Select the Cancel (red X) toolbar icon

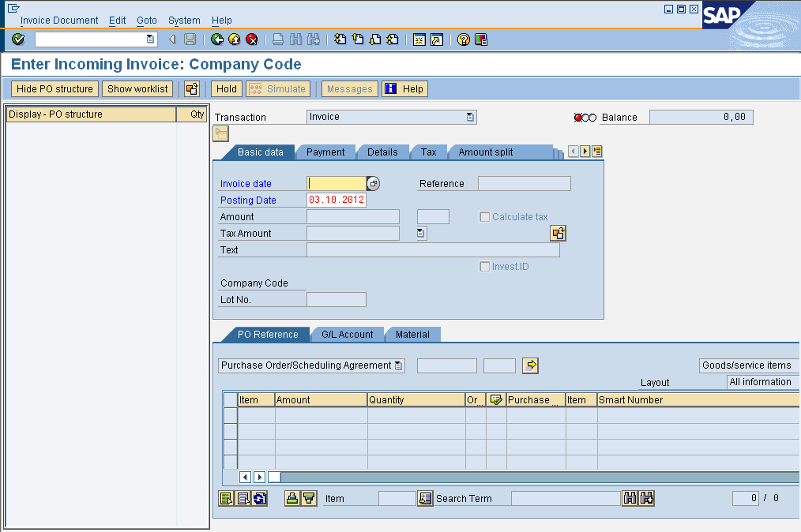point(253,39)
